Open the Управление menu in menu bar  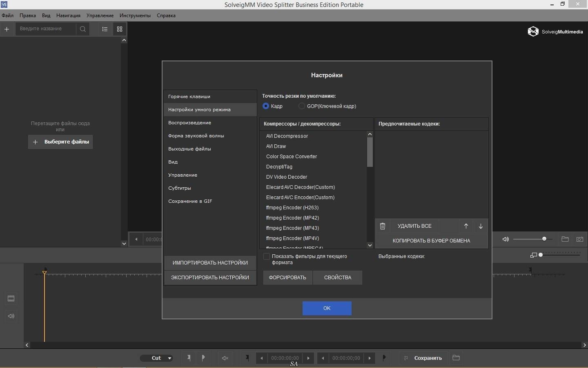pyautogui.click(x=100, y=16)
